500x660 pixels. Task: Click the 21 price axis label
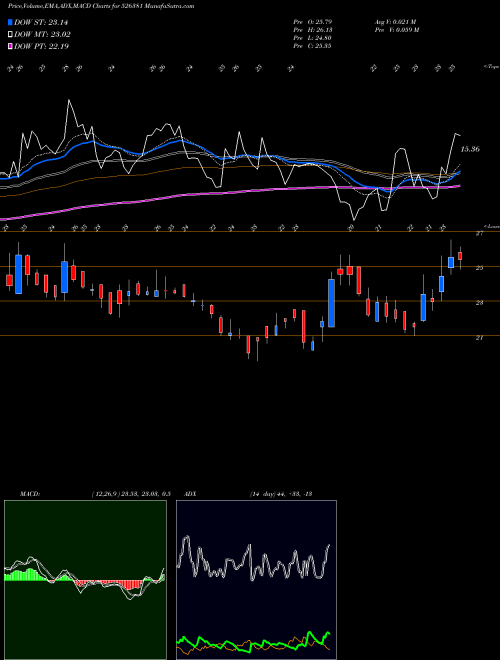[479, 337]
